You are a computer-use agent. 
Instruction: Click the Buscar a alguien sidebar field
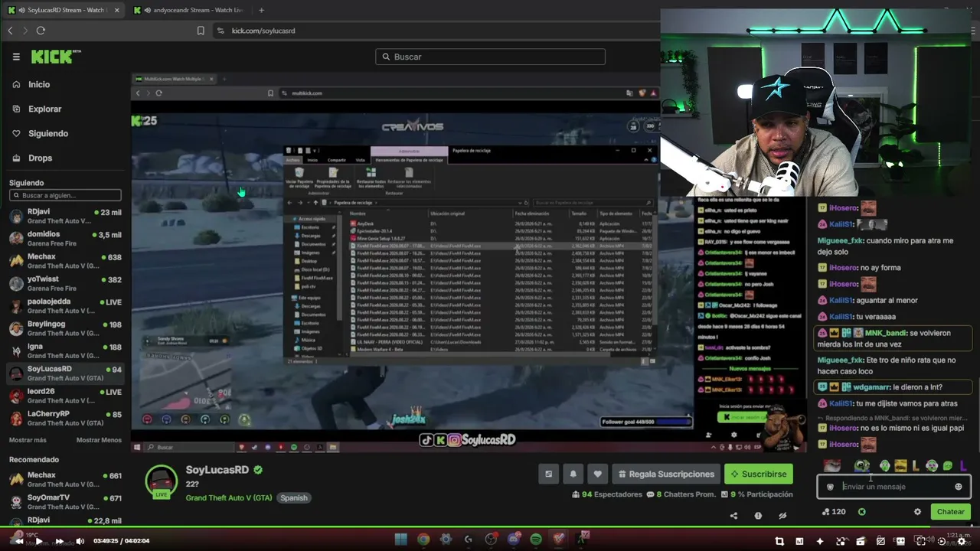point(65,195)
